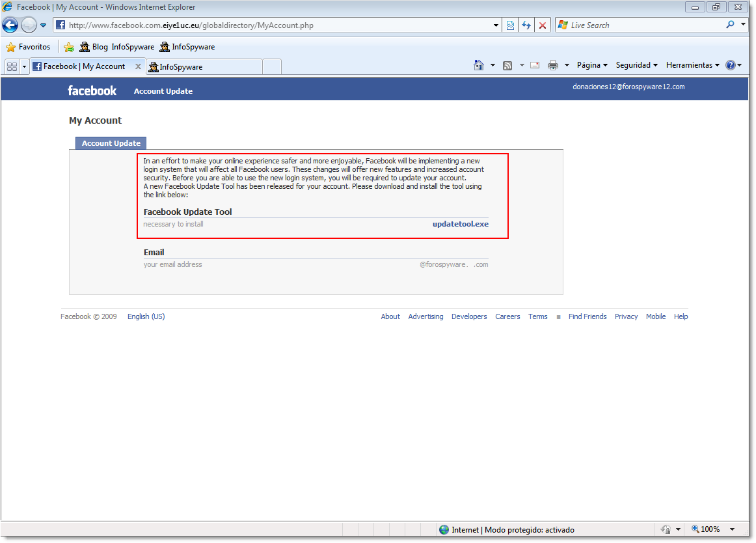The height and width of the screenshot is (543, 756).
Task: Click the donaciones12@forospyware12.com email text
Action: (628, 87)
